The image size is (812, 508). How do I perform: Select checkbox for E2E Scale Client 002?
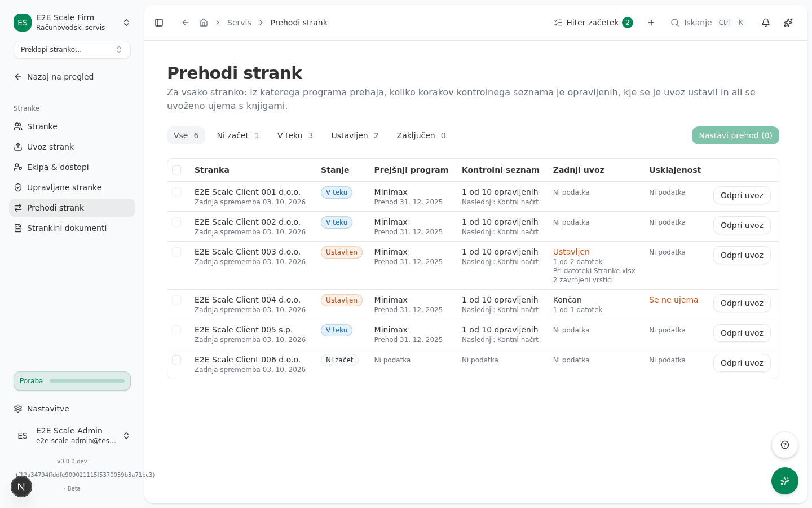(176, 222)
